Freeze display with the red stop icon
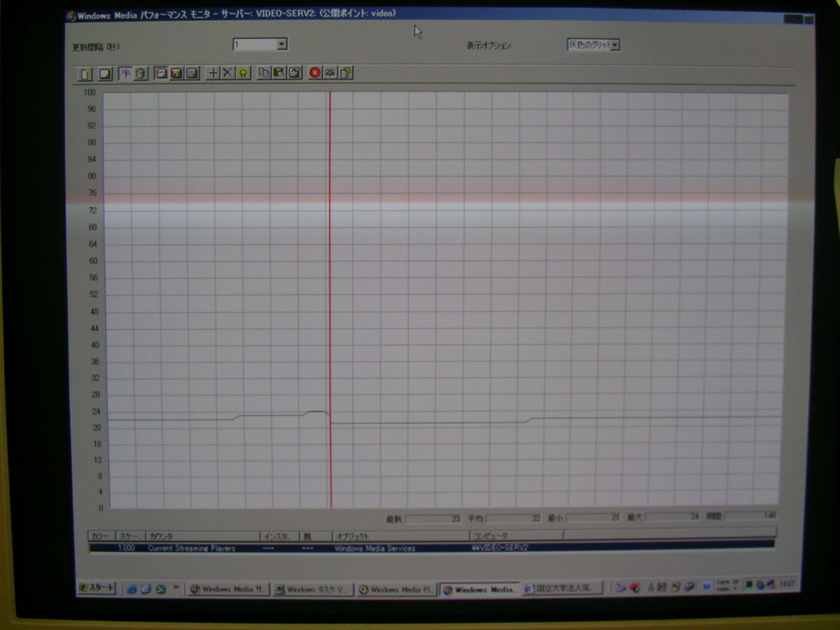This screenshot has height=630, width=840. tap(315, 72)
